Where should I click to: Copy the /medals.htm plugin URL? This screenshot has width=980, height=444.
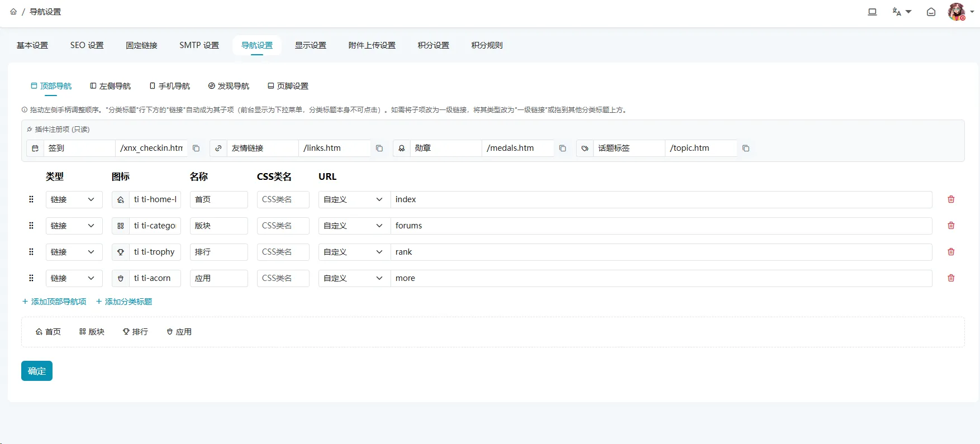click(563, 148)
